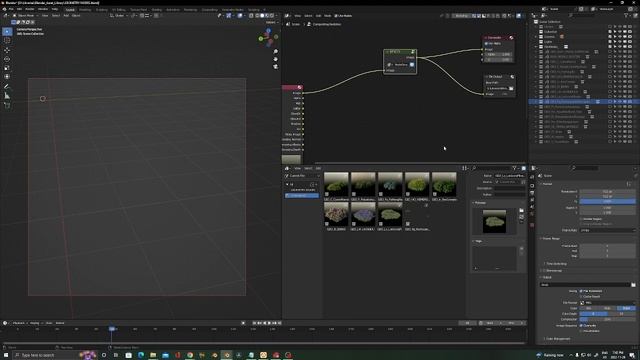Open the Window menu

coord(43,9)
